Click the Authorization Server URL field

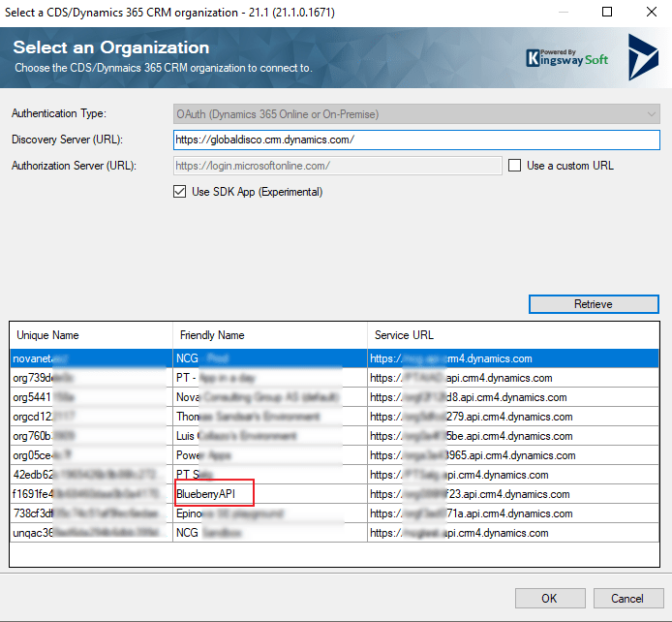337,166
